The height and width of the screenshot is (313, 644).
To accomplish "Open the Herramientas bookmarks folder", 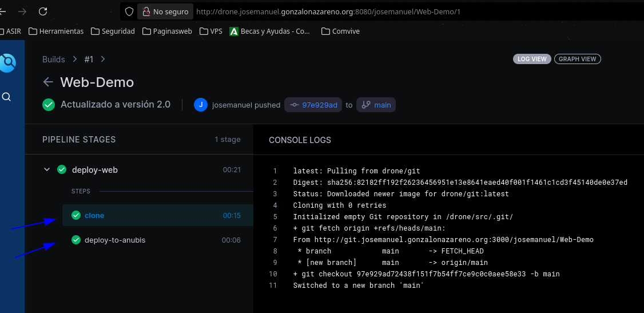I will click(56, 31).
